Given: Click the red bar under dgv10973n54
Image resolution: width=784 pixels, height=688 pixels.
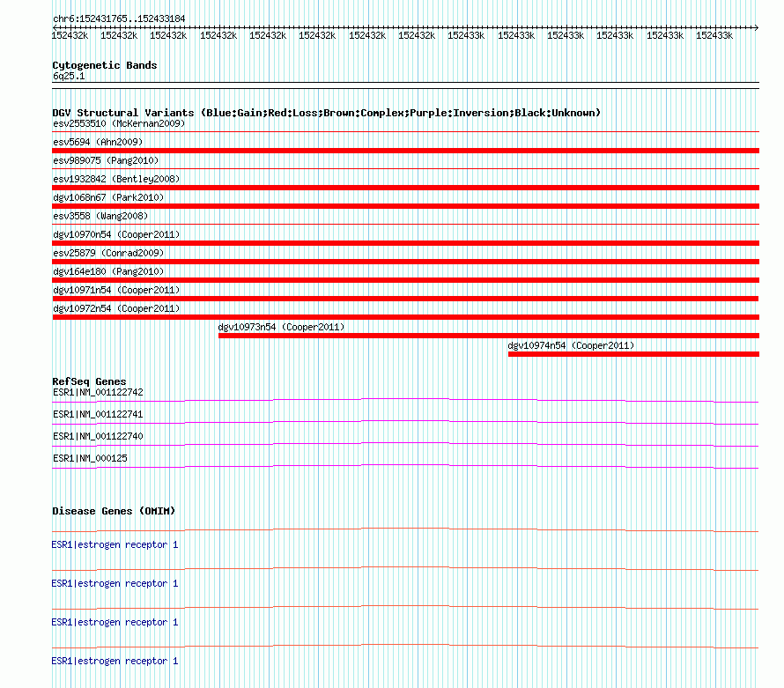Looking at the screenshot, I should tap(489, 336).
